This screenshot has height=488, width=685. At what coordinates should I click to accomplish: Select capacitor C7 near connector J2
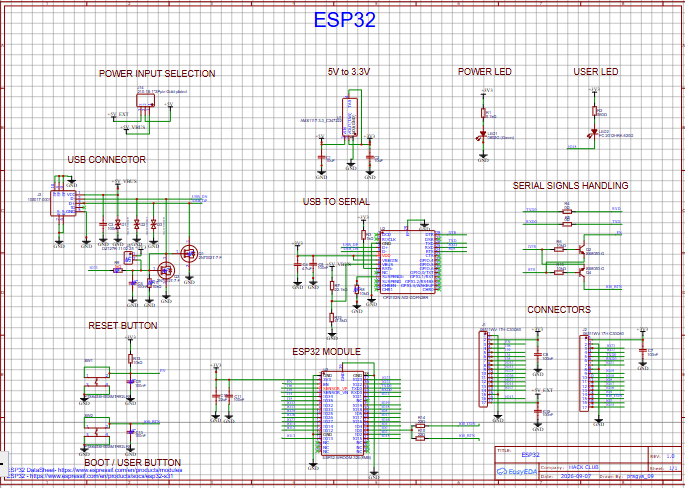point(643,350)
